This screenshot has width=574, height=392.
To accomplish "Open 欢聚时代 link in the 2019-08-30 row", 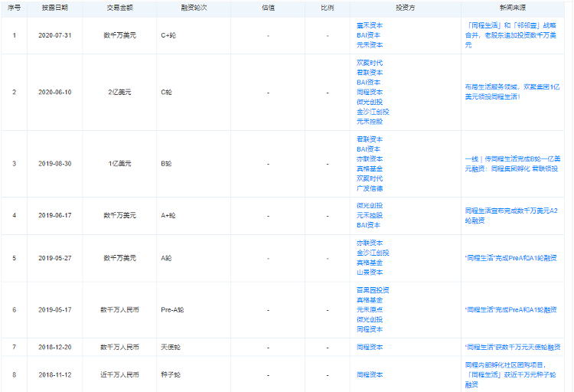I will [x=370, y=178].
